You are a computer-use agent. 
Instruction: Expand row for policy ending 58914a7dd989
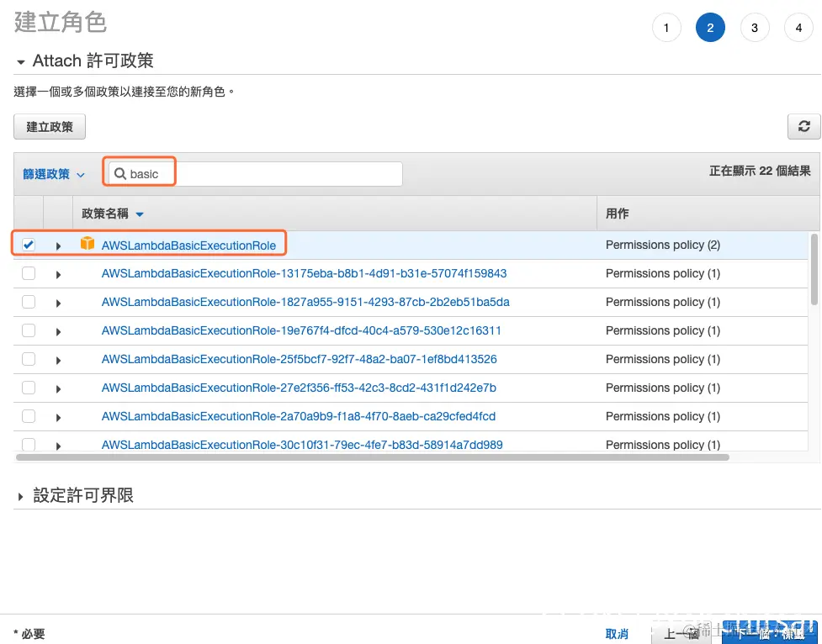[x=58, y=446]
